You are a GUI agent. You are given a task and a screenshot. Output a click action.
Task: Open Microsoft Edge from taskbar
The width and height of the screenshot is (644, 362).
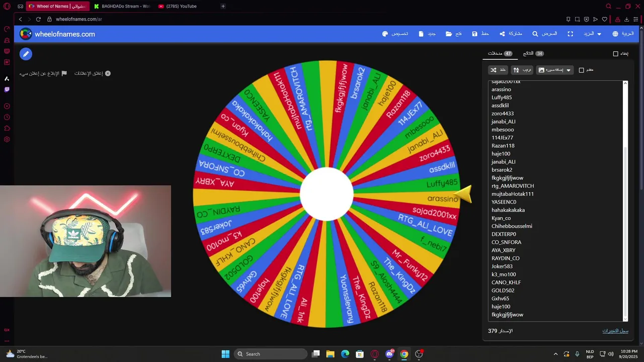tap(345, 354)
